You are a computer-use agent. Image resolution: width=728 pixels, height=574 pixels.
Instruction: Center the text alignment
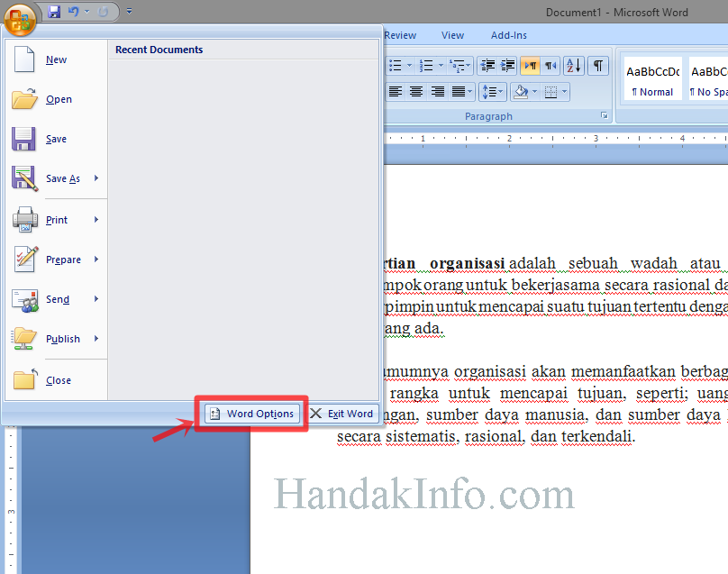click(416, 92)
